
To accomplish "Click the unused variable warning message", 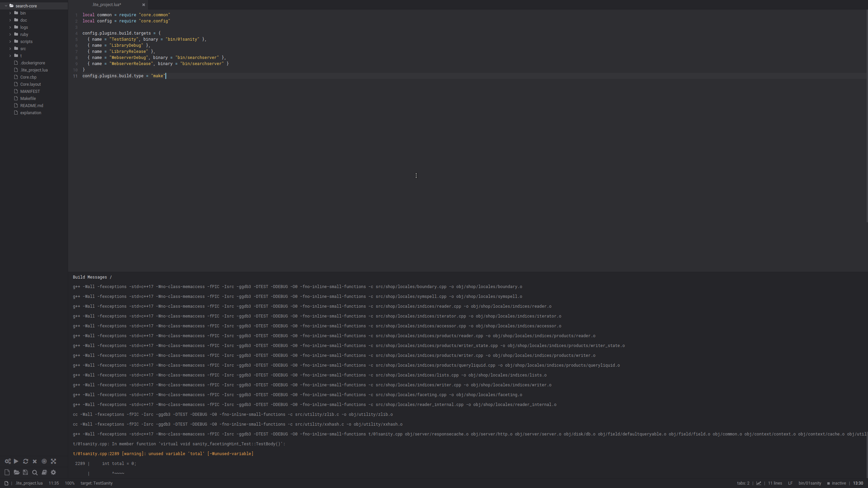I will 163,454.
